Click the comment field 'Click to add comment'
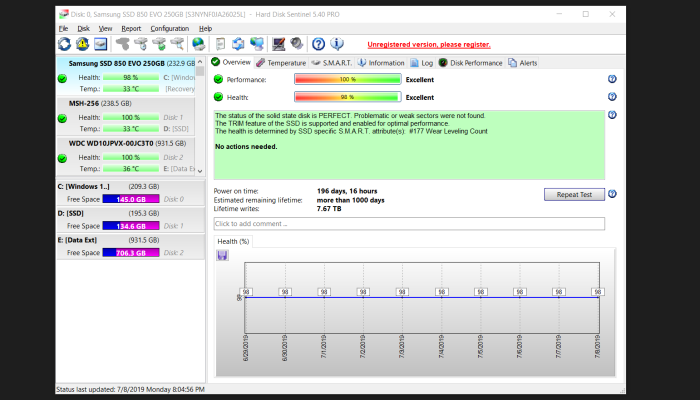 tap(409, 224)
